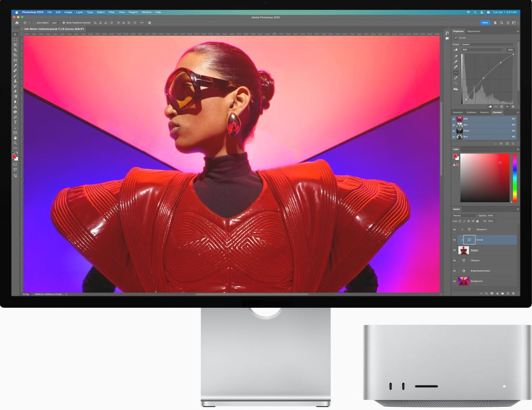Switch to the Gradients tab
The height and width of the screenshot is (410, 532).
471,112
